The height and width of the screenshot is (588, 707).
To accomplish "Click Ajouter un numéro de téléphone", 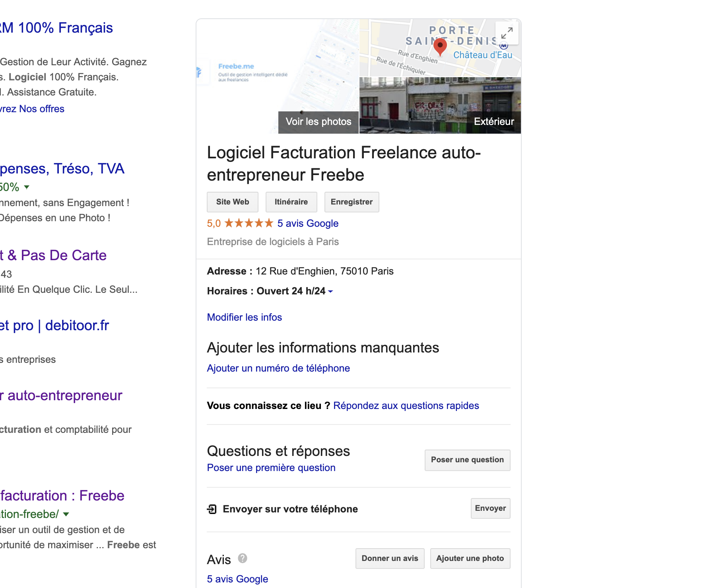I will point(278,368).
